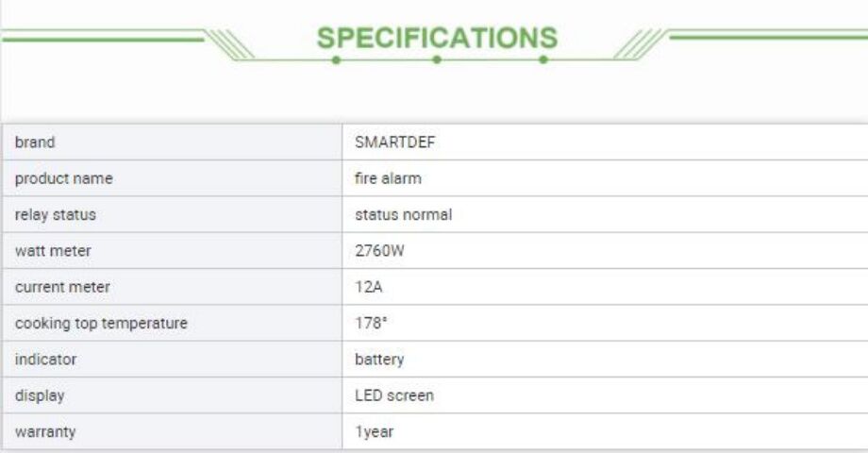868x453 pixels.
Task: Select the current meter label
Action: point(62,287)
